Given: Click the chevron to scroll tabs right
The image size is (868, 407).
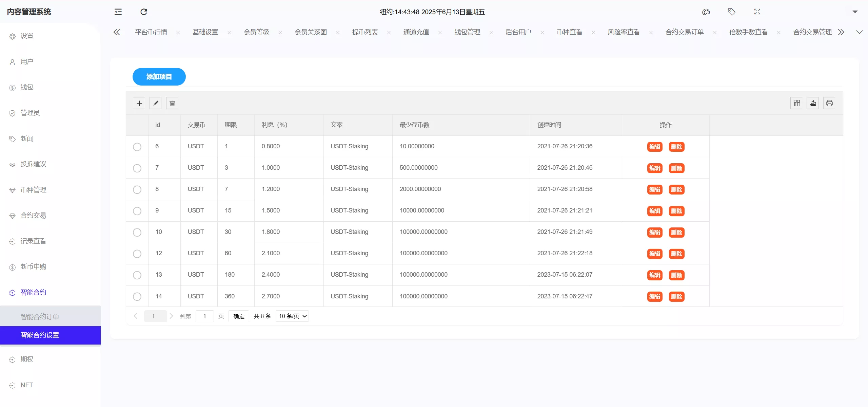Looking at the screenshot, I should pos(841,32).
